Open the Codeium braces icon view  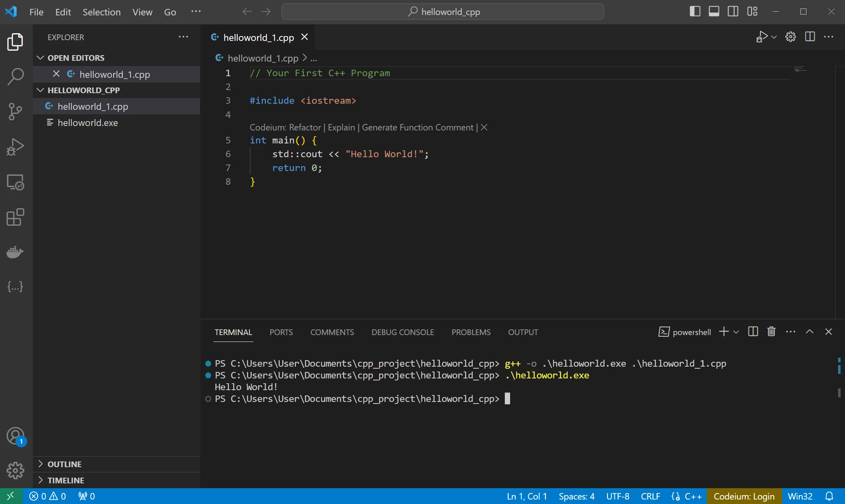point(15,287)
